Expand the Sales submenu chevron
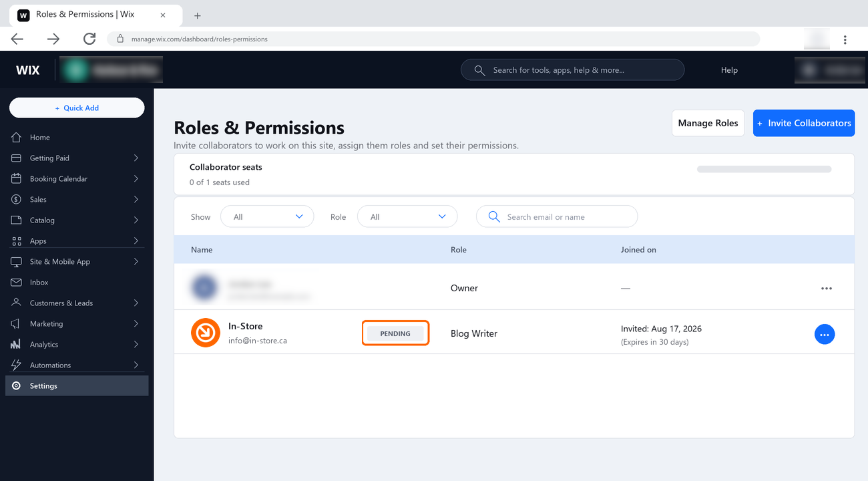The image size is (868, 481). click(x=136, y=200)
